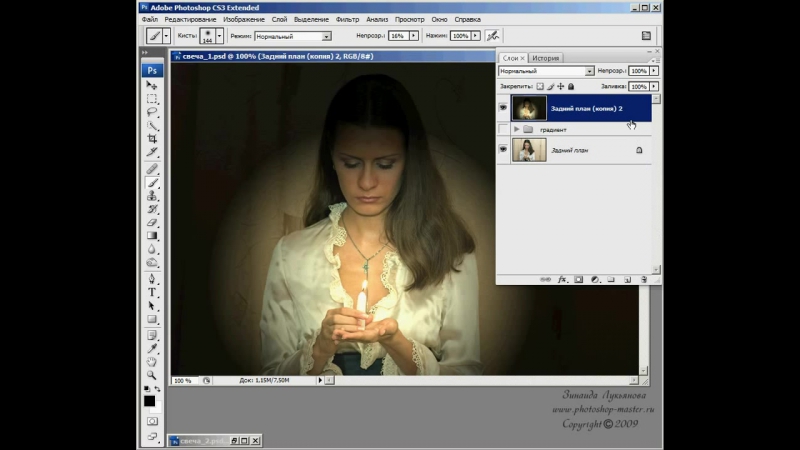Hide the Задний план (копия) 2 layer
This screenshot has height=450, width=800.
[x=503, y=108]
